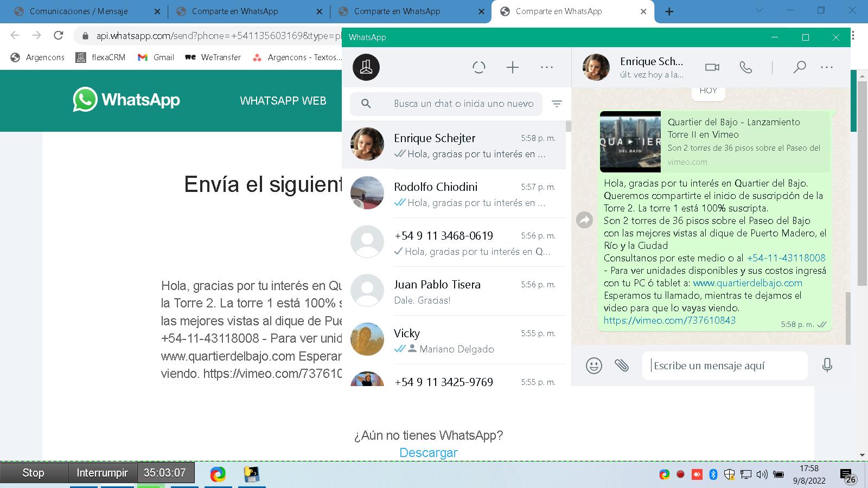Click the Descargar link
This screenshot has width=868, height=488.
click(x=429, y=453)
